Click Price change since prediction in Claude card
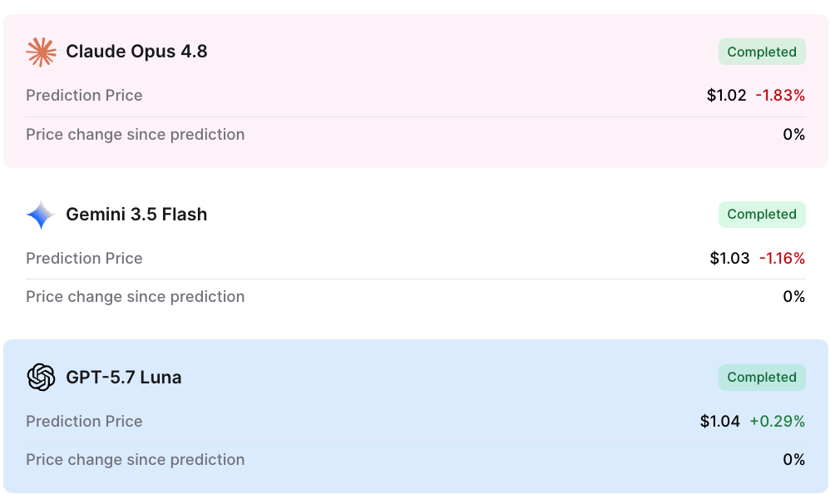 pos(136,135)
